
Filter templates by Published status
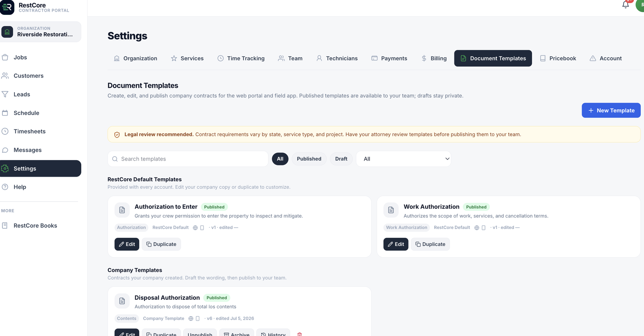coord(309,159)
